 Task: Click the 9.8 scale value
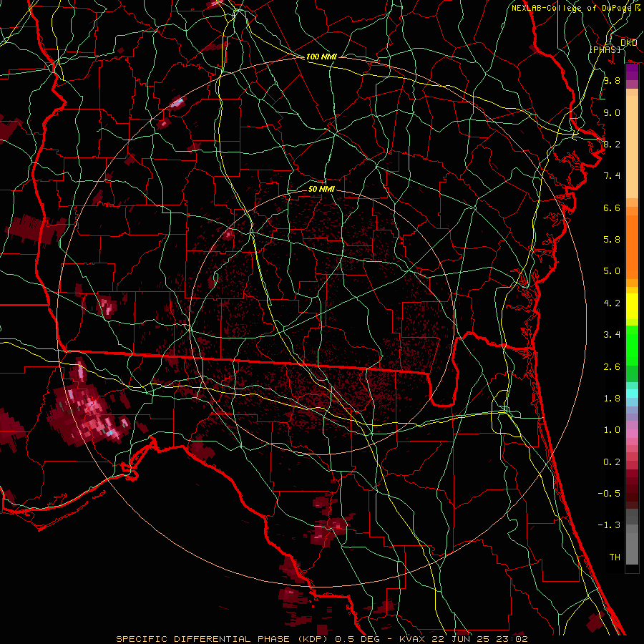[x=612, y=80]
